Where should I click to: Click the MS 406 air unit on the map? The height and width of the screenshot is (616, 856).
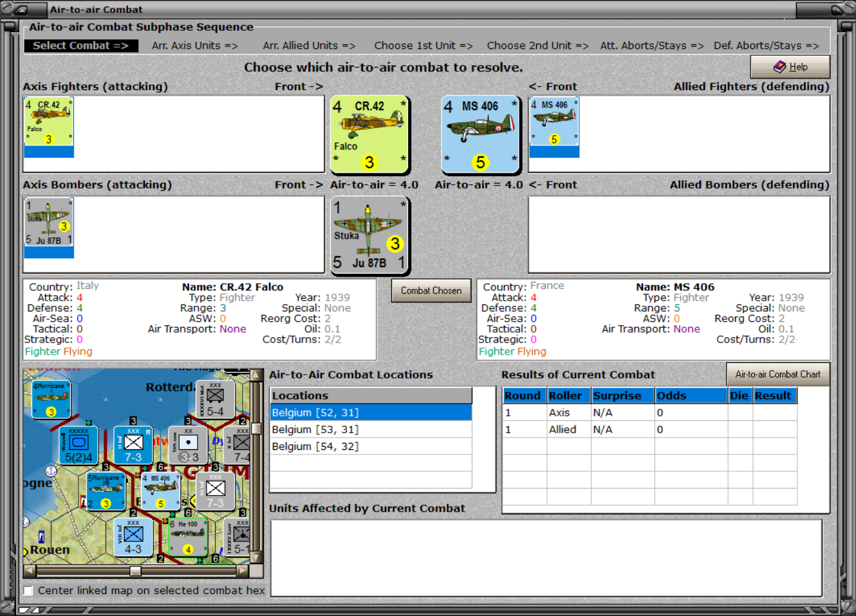click(160, 491)
